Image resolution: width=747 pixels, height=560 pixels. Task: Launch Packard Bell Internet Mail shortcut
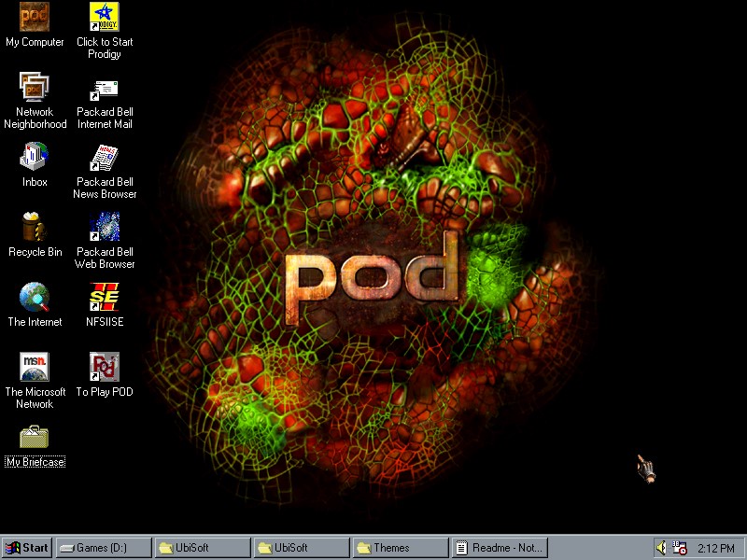[x=104, y=88]
